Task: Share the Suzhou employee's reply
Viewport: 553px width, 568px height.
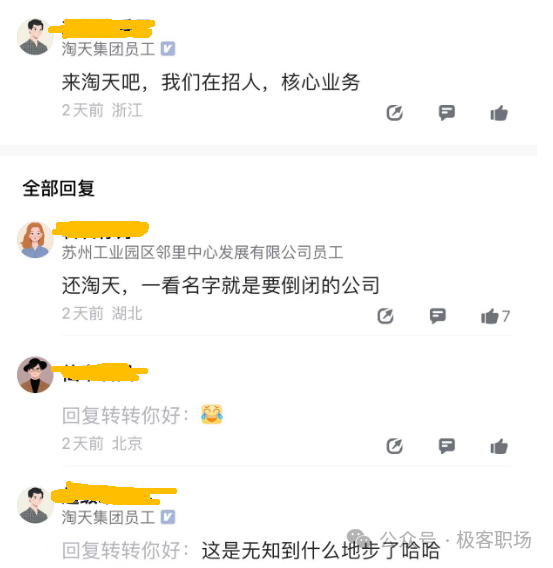Action: pos(385,316)
